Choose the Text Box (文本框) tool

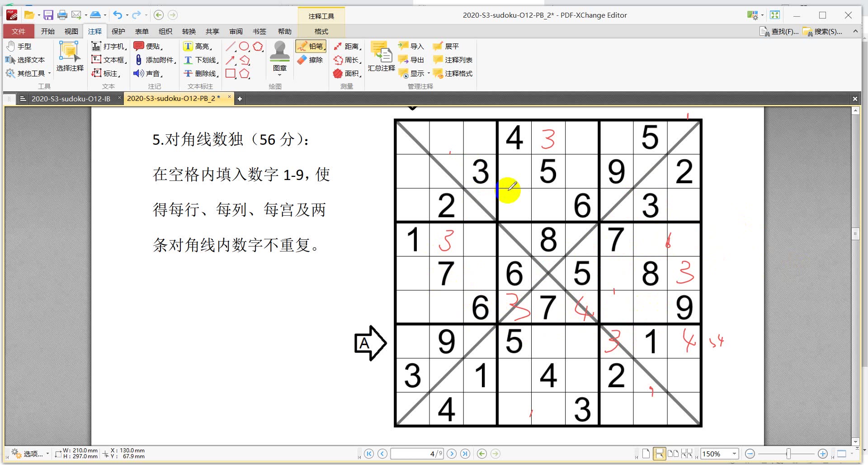tap(109, 60)
